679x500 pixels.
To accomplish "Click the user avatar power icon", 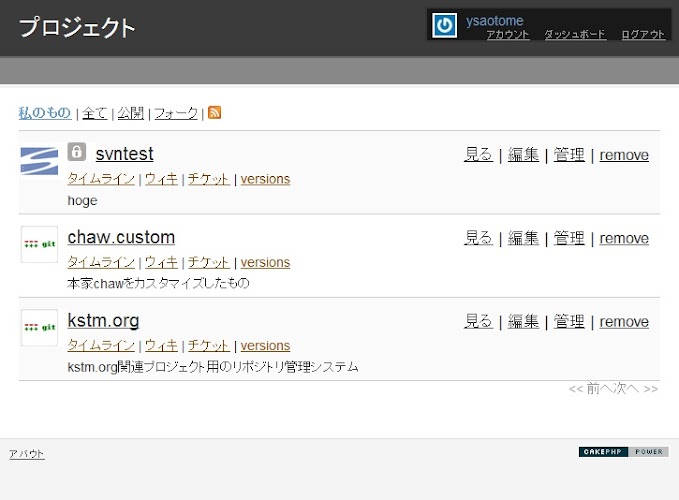I will pyautogui.click(x=444, y=26).
